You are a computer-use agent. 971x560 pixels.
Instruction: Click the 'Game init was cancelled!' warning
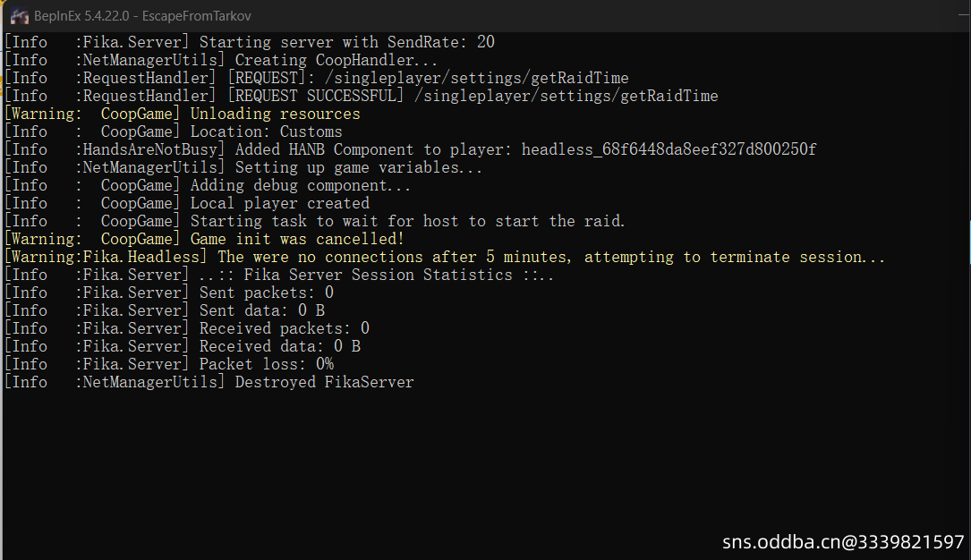click(297, 239)
